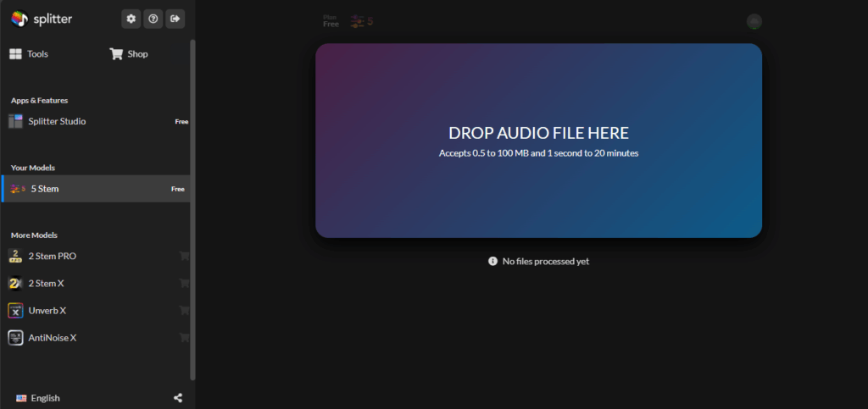This screenshot has width=868, height=409.
Task: Click the share icon in sidebar footer
Action: tap(178, 398)
